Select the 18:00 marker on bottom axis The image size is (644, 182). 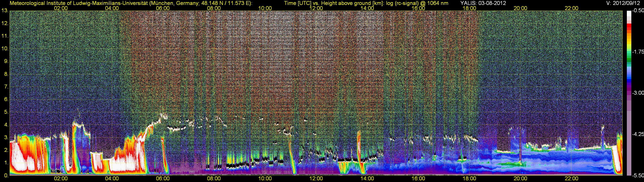[469, 179]
